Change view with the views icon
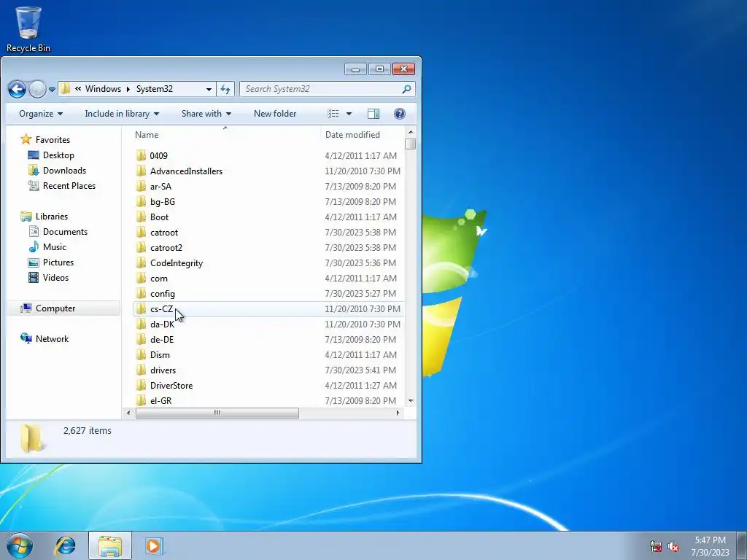 tap(333, 113)
